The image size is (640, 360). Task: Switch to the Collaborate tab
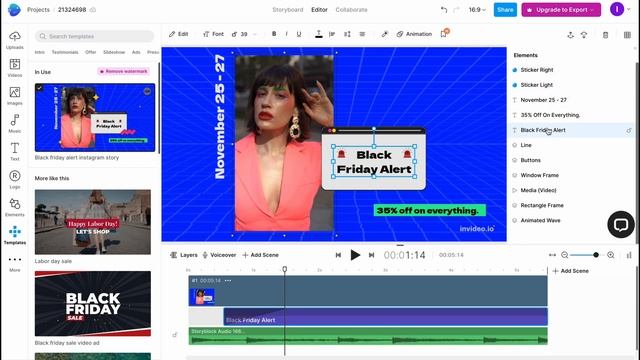pyautogui.click(x=351, y=10)
